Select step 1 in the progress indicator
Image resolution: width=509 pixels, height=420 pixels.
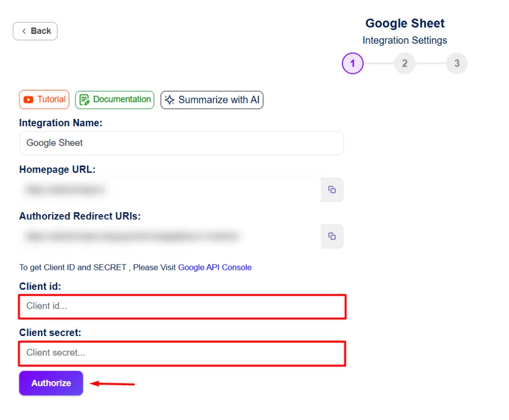tap(352, 63)
